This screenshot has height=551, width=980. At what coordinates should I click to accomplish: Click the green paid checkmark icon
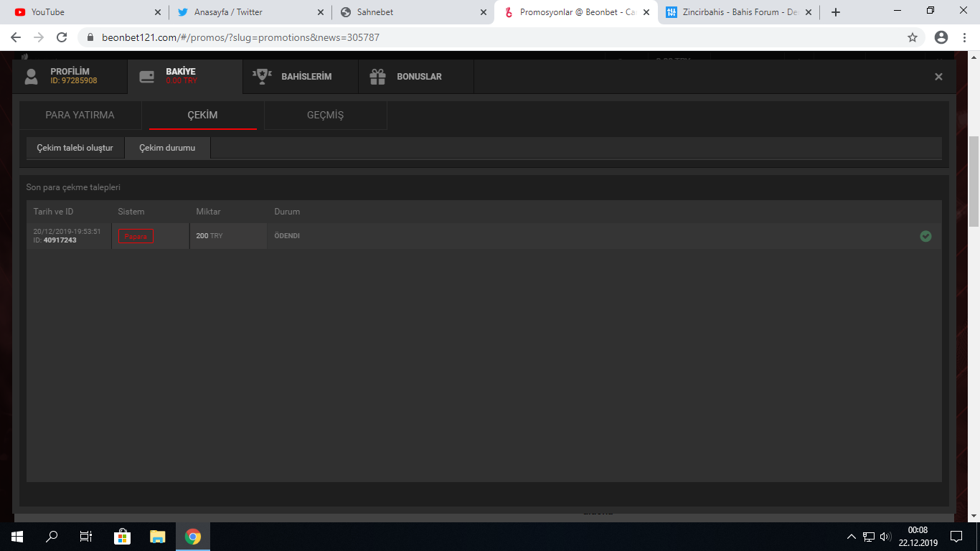(x=925, y=236)
